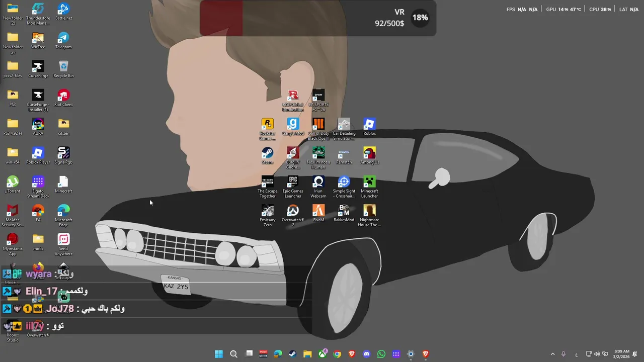Open File Explorer from the taskbar
The height and width of the screenshot is (362, 644).
[x=307, y=354]
